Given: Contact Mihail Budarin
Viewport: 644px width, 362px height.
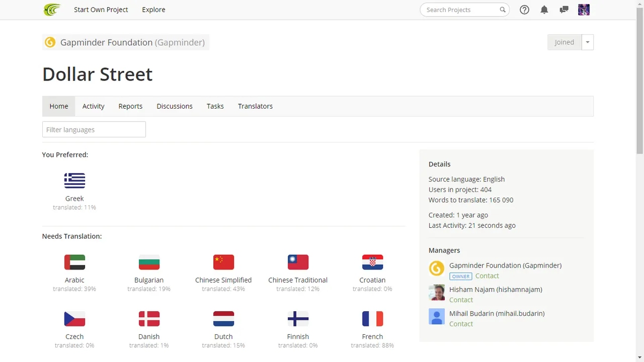Looking at the screenshot, I should pos(461,324).
